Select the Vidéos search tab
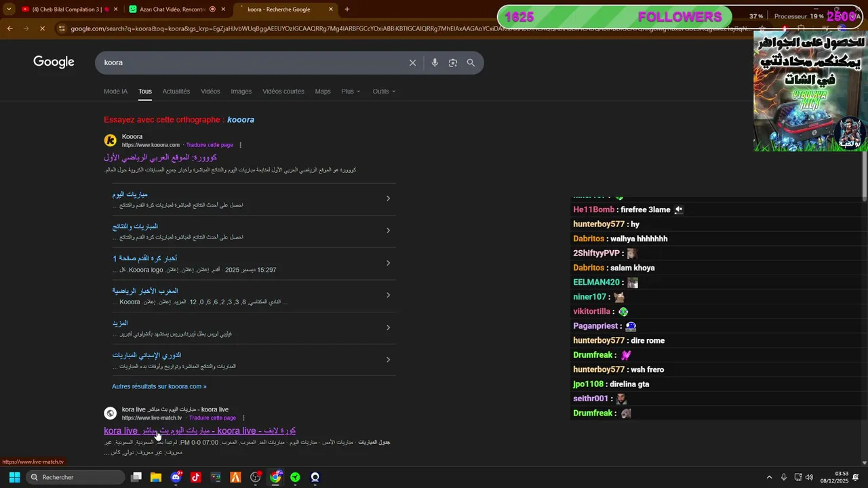This screenshot has height=488, width=868. coord(210,91)
